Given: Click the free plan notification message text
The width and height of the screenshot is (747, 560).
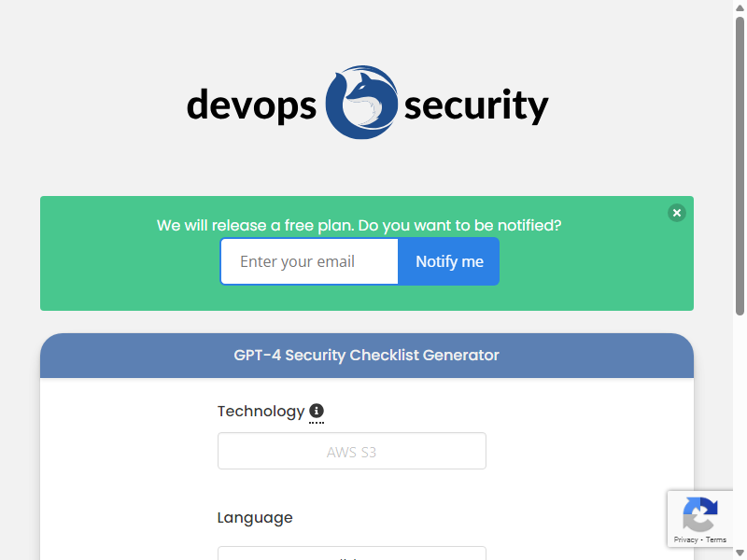Looking at the screenshot, I should 359,225.
